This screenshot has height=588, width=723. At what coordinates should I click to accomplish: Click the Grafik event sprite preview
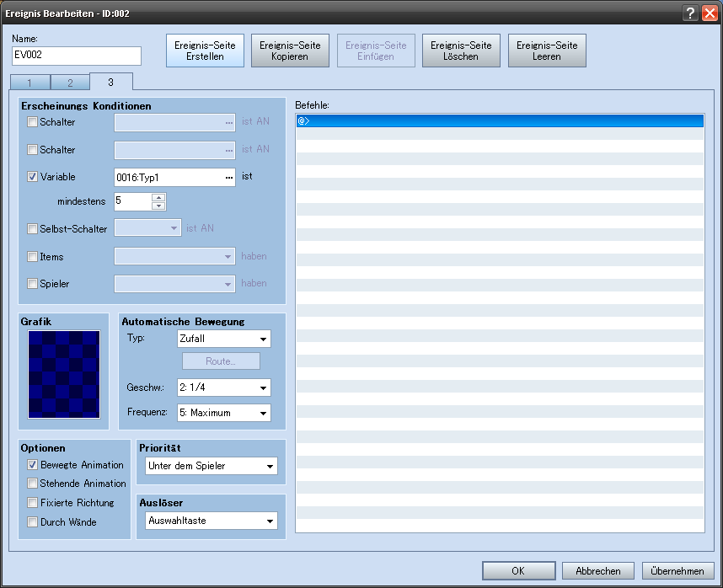[64, 374]
